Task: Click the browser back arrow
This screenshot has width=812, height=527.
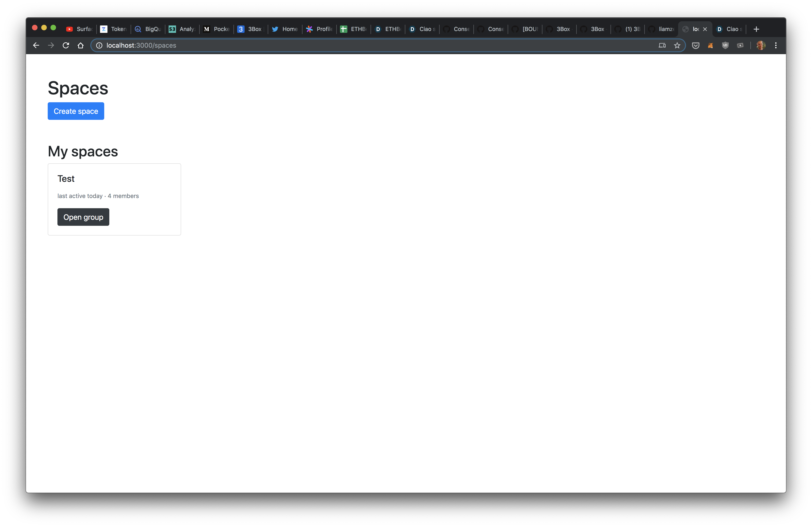Action: pos(36,45)
